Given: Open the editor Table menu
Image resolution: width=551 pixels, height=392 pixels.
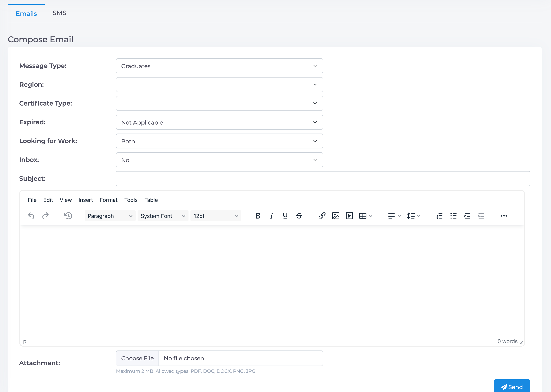Looking at the screenshot, I should coord(151,200).
